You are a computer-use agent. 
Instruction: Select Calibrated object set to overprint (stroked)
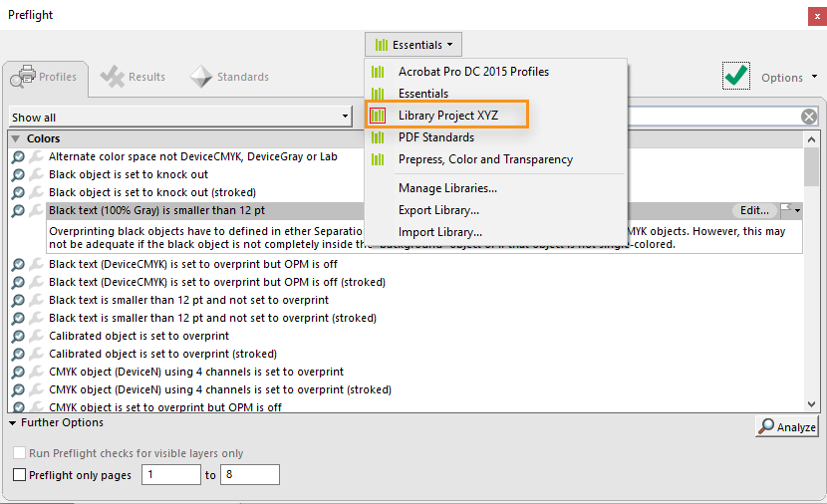pyautogui.click(x=162, y=354)
